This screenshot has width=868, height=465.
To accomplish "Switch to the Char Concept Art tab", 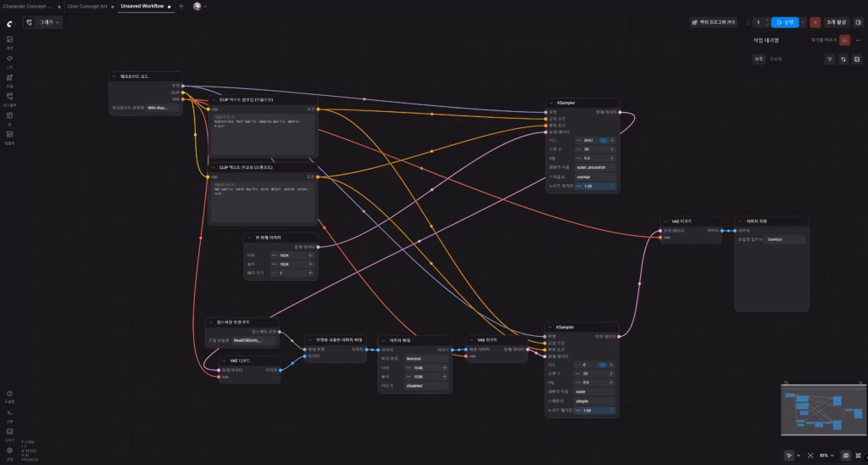I will tap(88, 6).
